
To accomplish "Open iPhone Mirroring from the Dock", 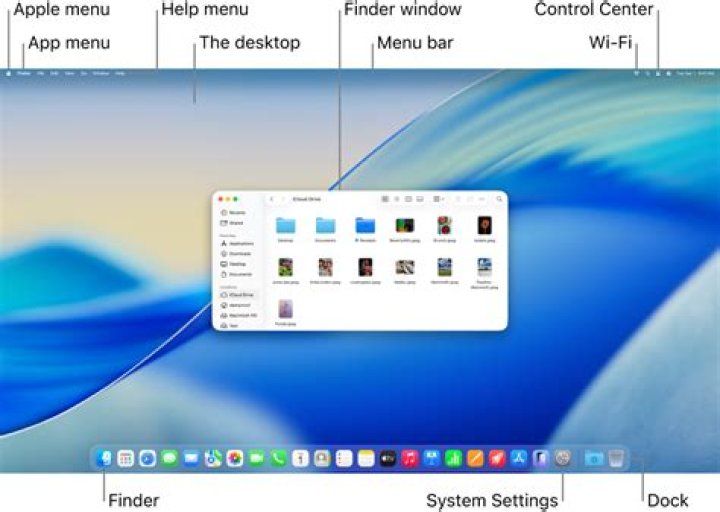I will tap(541, 458).
